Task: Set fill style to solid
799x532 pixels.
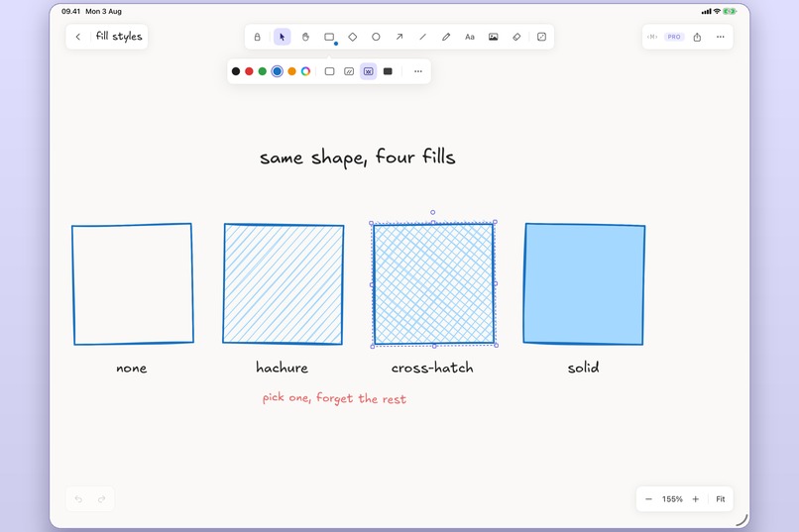Action: click(x=388, y=71)
